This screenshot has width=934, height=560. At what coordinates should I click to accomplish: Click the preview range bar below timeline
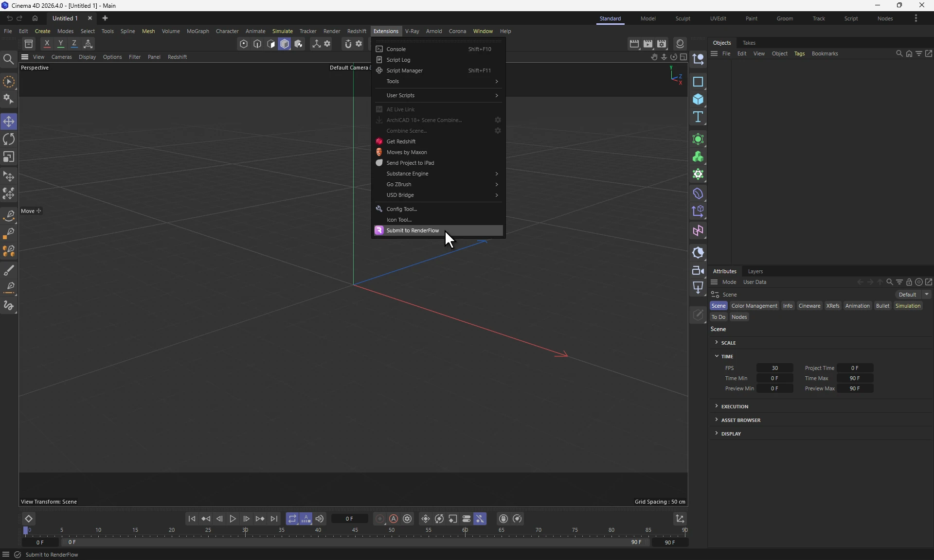tap(355, 542)
